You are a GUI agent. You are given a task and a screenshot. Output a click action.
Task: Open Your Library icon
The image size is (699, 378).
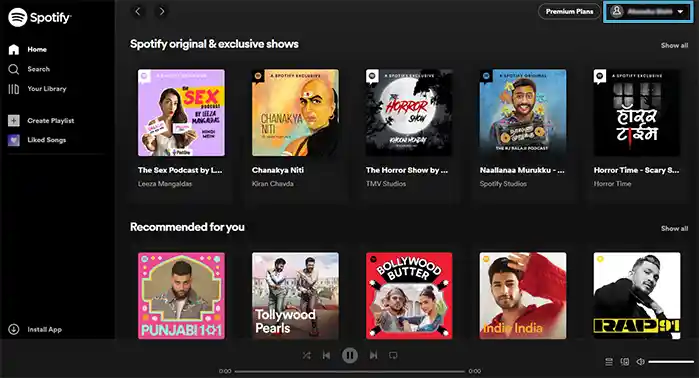(14, 89)
